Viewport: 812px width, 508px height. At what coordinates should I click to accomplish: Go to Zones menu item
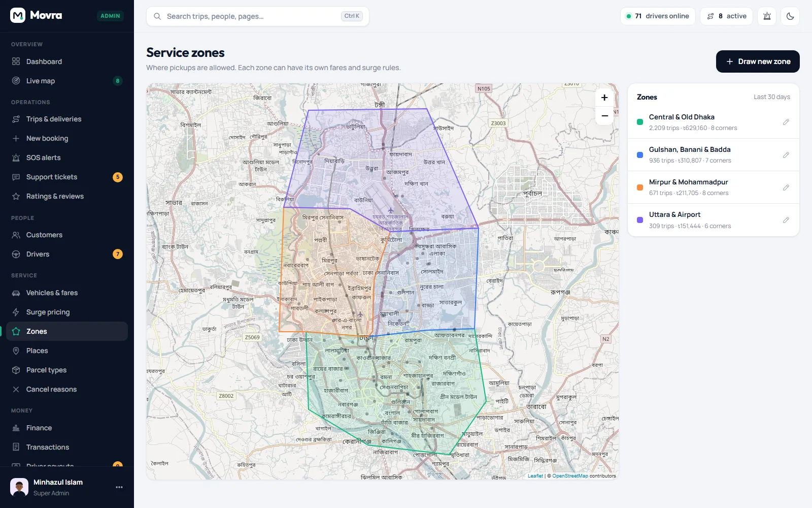point(67,331)
